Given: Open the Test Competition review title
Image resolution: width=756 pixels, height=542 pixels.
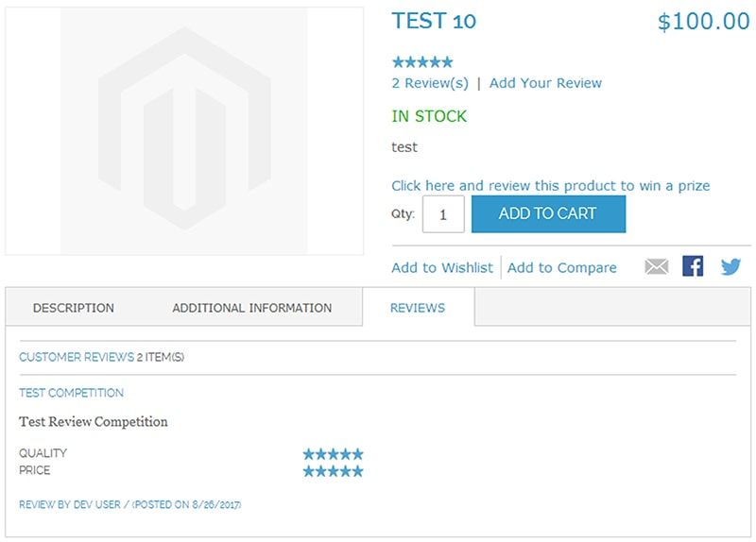Looking at the screenshot, I should point(72,393).
